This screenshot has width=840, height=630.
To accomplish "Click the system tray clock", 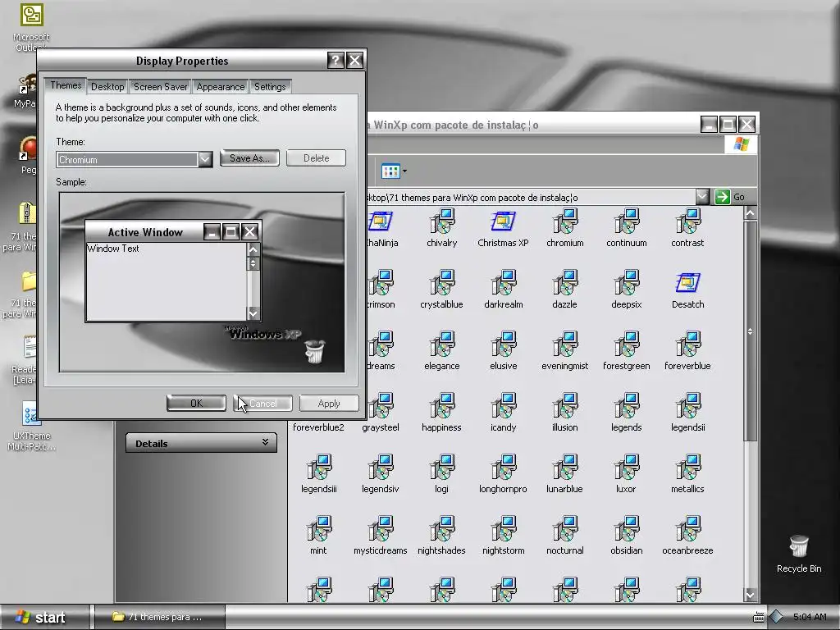I will (810, 617).
